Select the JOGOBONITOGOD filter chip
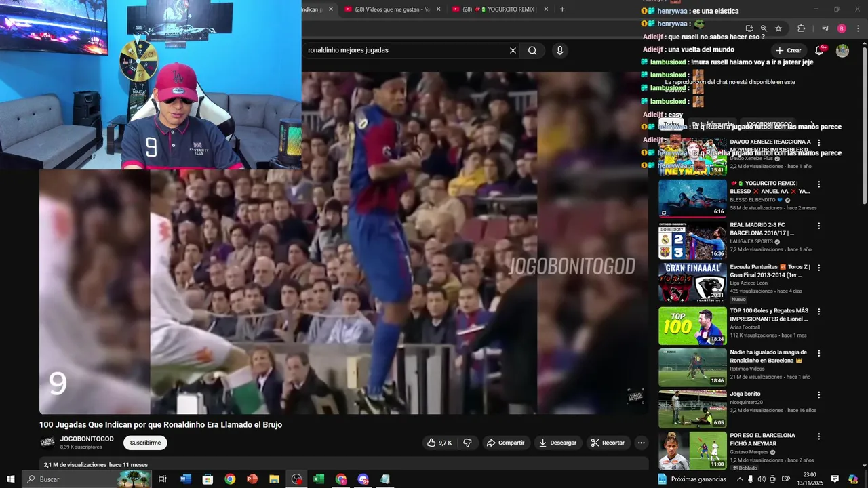The image size is (868, 488). 768,125
